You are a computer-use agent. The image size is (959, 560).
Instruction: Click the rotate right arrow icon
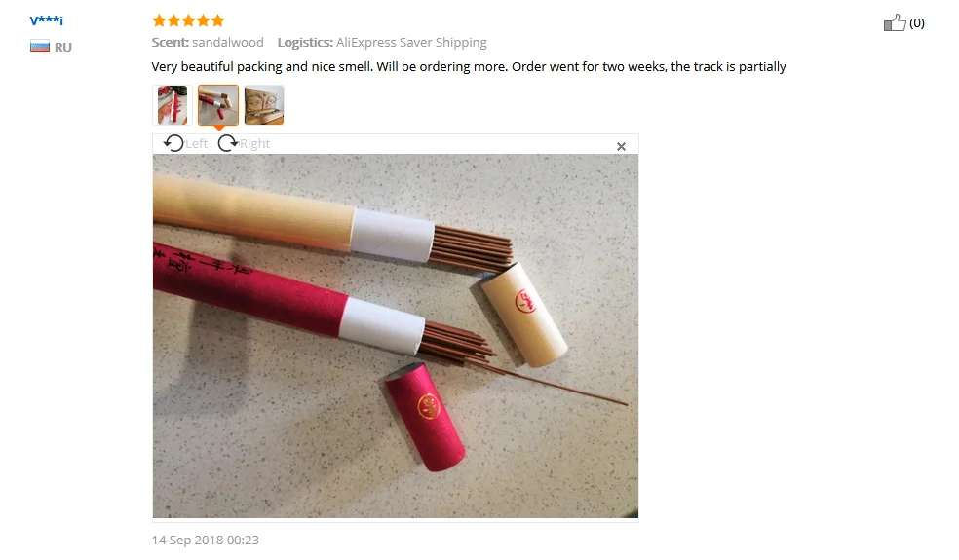227,143
